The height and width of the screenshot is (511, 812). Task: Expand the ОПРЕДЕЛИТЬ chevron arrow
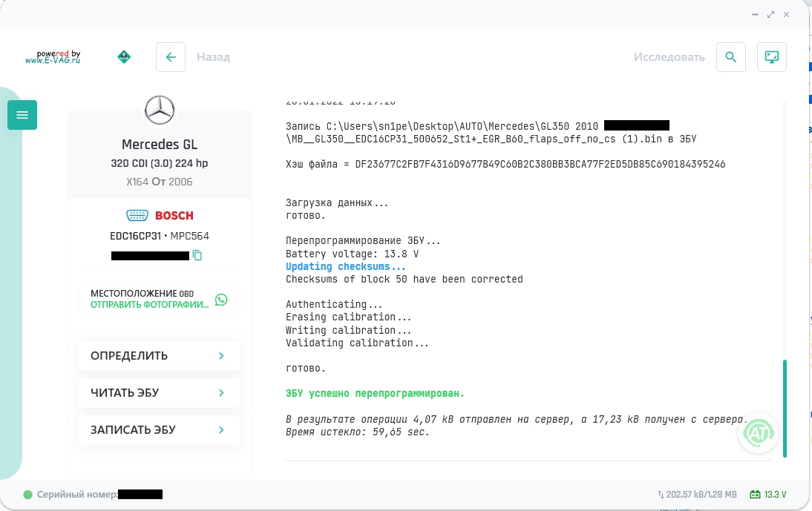point(221,356)
